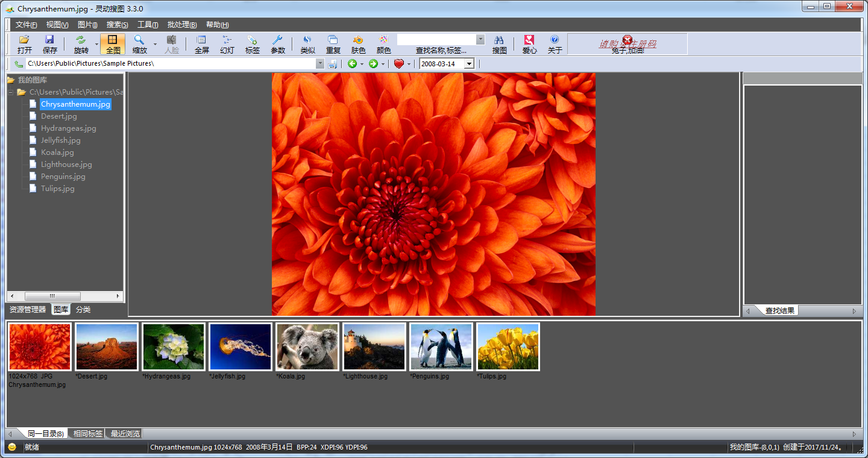Click the search name/tag input box
This screenshot has width=868, height=458.
(x=436, y=39)
